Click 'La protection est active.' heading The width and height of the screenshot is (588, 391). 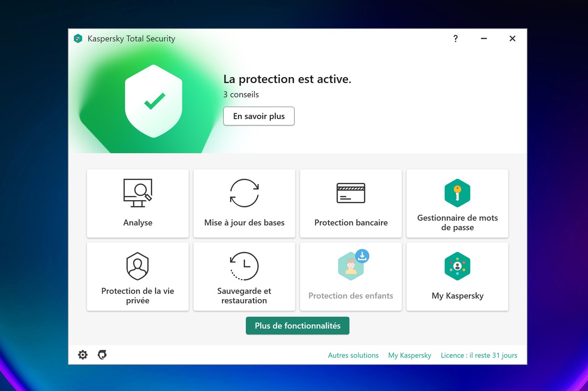[x=287, y=79]
